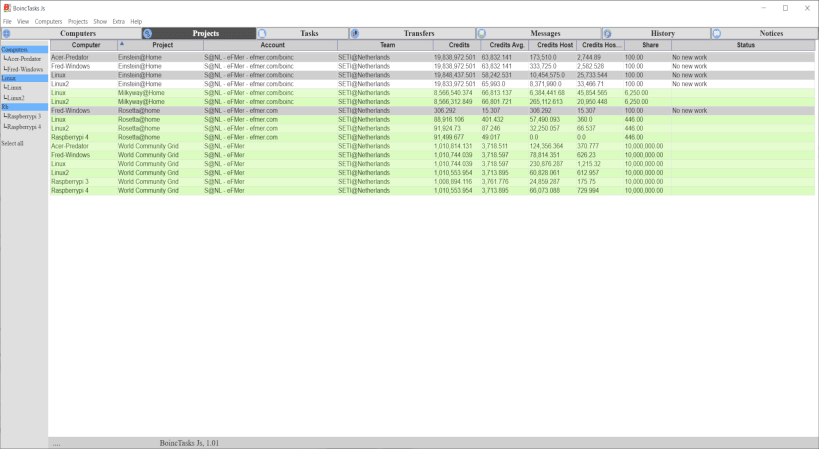Viewport: 819px width, 449px height.
Task: Open the Help menu
Action: 136,21
